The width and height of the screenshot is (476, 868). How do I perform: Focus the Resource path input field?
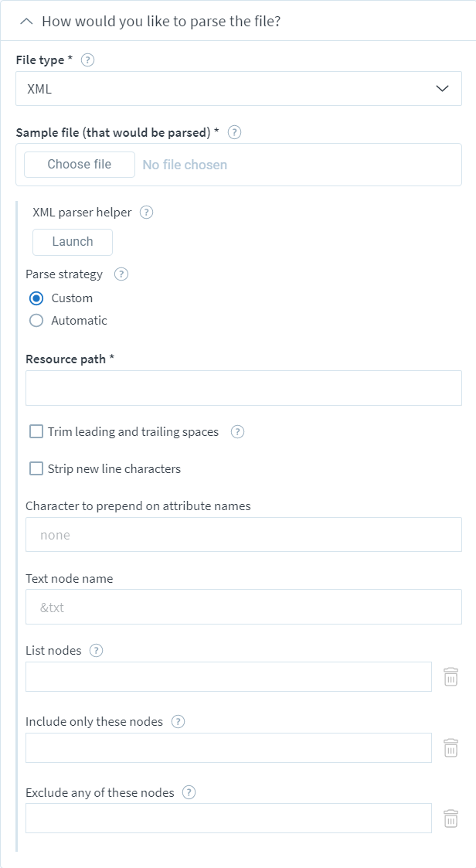[243, 388]
